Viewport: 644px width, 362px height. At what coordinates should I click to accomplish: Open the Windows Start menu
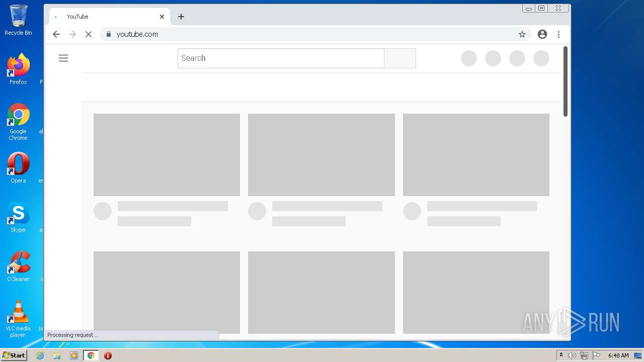click(x=14, y=355)
